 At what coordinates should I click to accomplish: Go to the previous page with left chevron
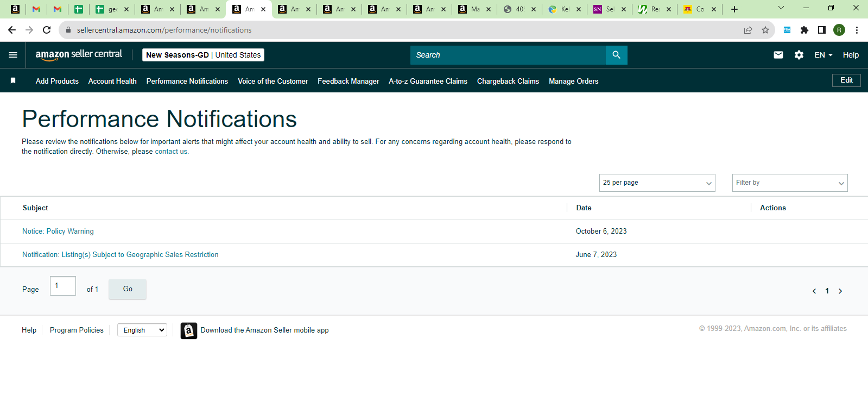click(814, 291)
